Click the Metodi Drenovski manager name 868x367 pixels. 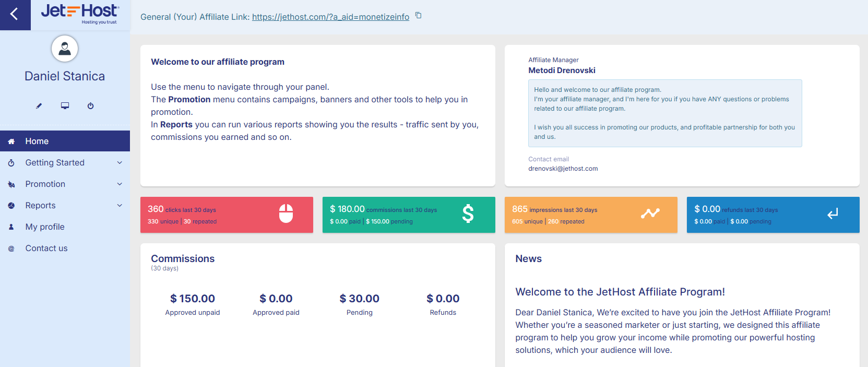(x=562, y=70)
